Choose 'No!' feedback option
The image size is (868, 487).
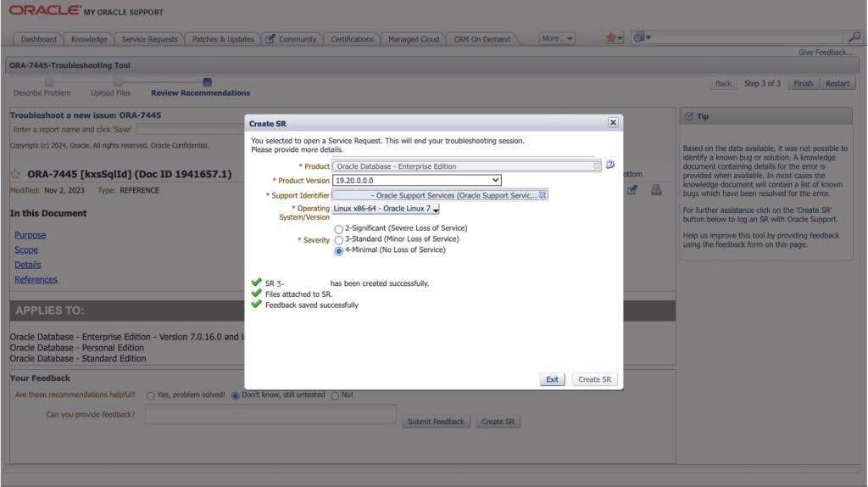tap(335, 395)
